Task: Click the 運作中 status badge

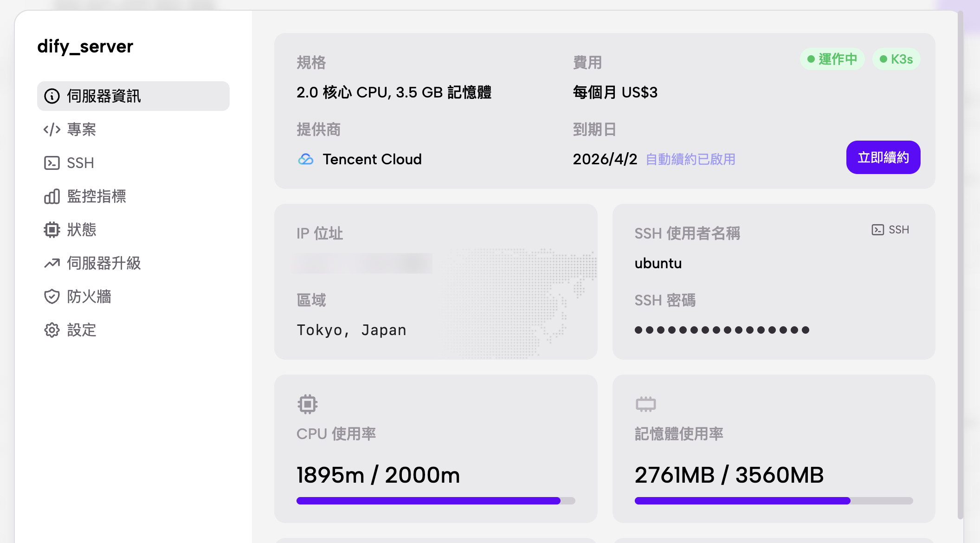Action: (x=832, y=59)
